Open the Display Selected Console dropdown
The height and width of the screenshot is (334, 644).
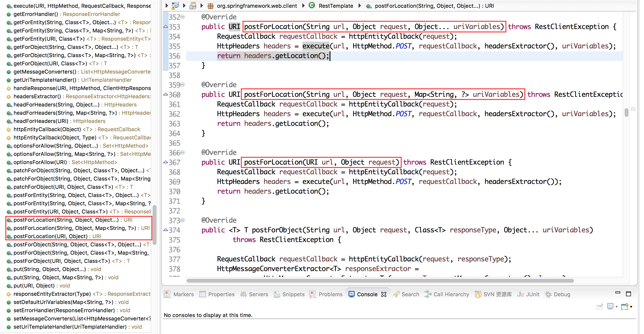coord(616,306)
